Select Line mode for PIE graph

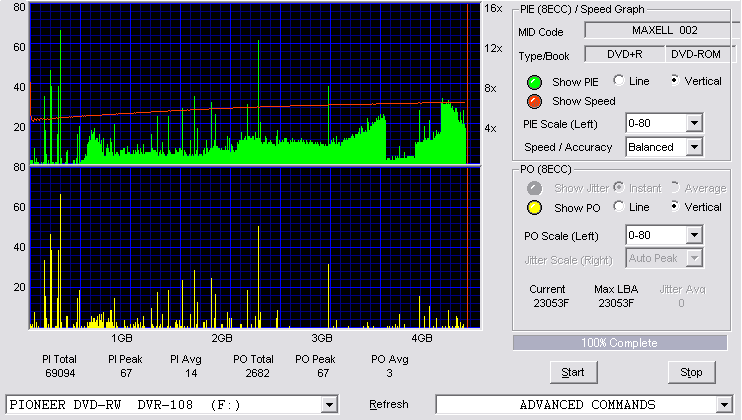pyautogui.click(x=618, y=80)
